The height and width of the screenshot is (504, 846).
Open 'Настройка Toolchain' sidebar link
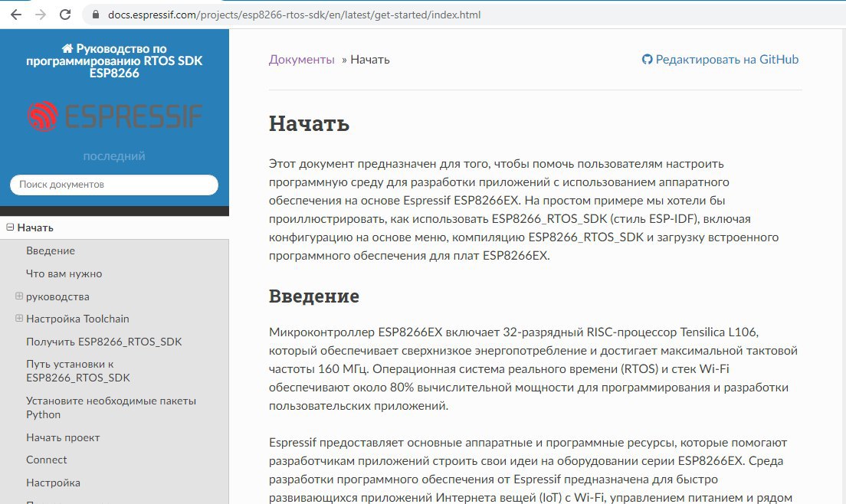[x=77, y=319]
